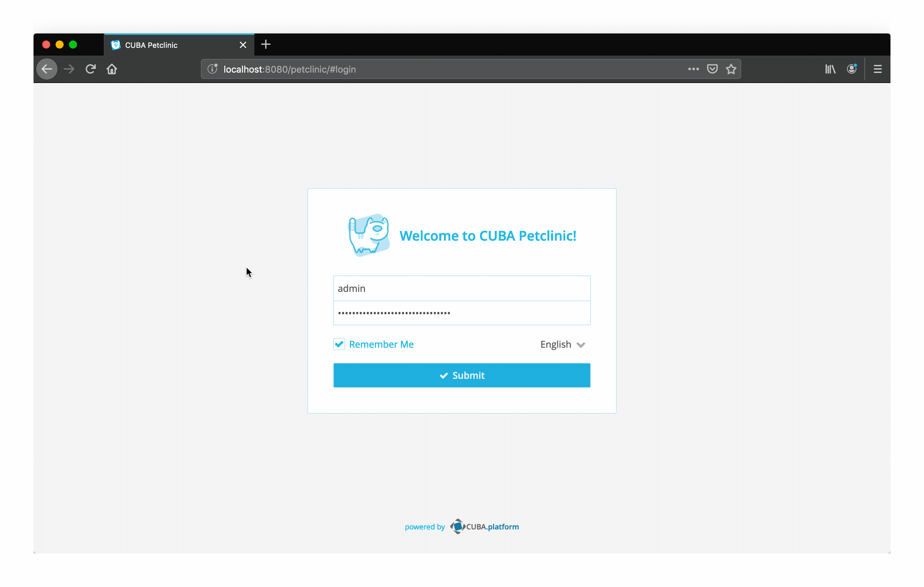Click the browser back arrow button

tap(47, 69)
